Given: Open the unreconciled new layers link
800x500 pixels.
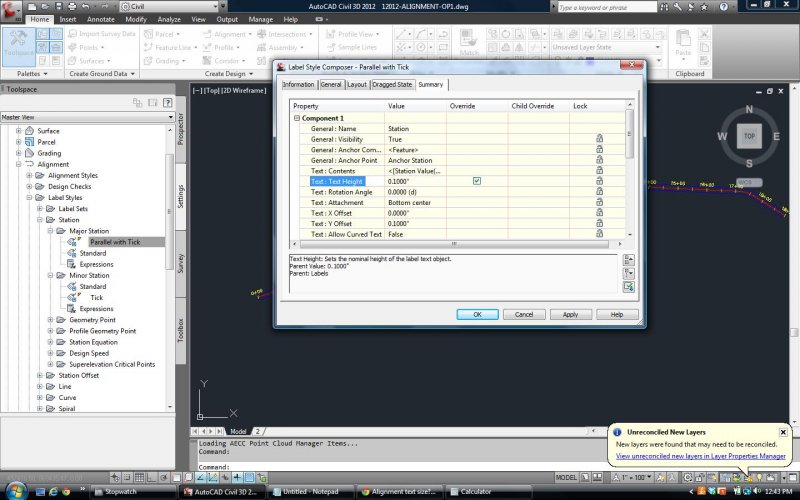Looking at the screenshot, I should point(700,456).
